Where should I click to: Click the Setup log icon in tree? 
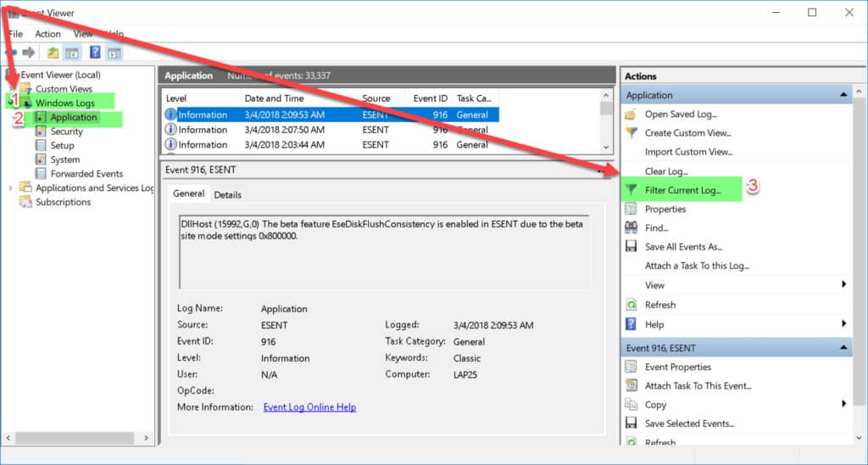point(41,145)
